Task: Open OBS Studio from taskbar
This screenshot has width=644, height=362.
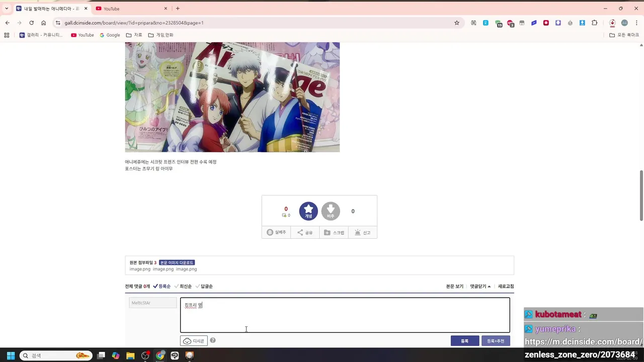Action: [145, 355]
